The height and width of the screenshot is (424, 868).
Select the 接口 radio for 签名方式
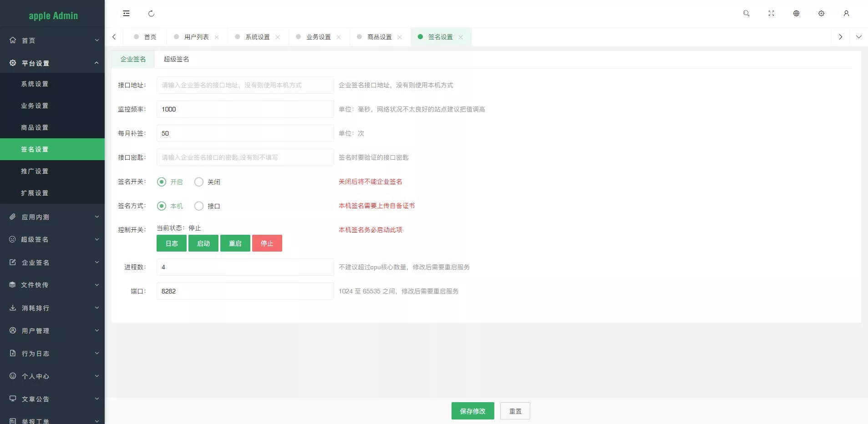[199, 206]
